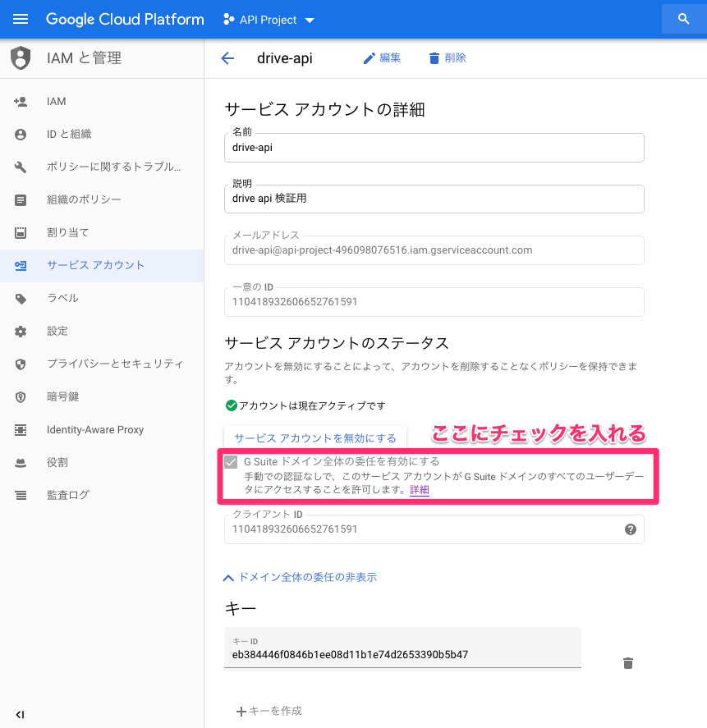Click the search magnifier icon
The image size is (707, 728).
(683, 19)
